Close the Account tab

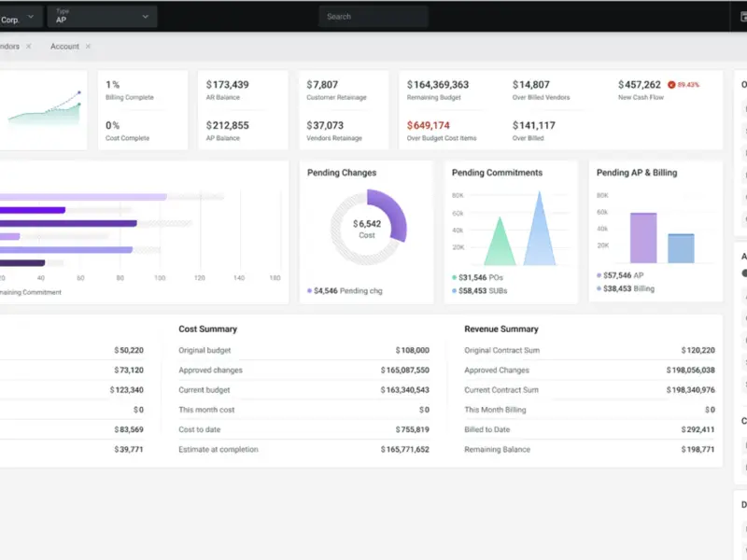[88, 46]
